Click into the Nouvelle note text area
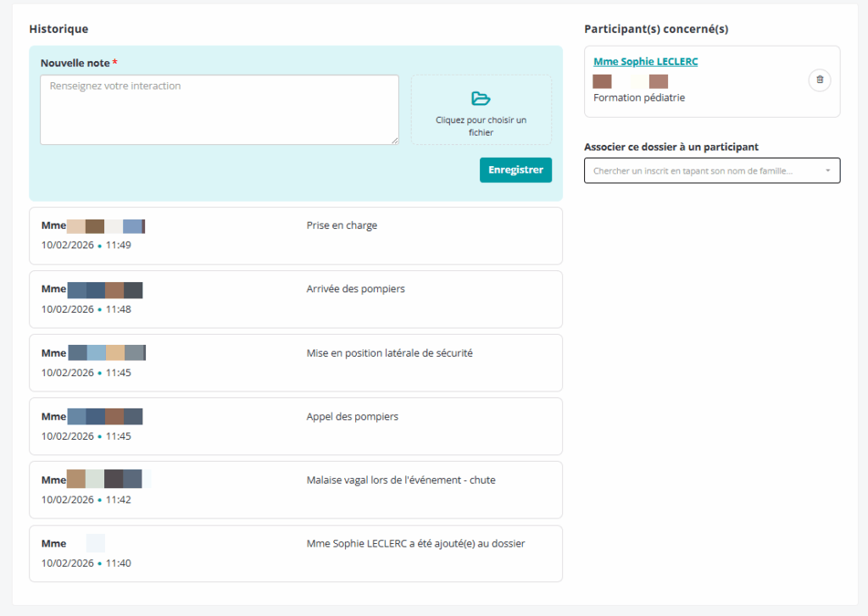Image resolution: width=868 pixels, height=616 pixels. [219, 109]
